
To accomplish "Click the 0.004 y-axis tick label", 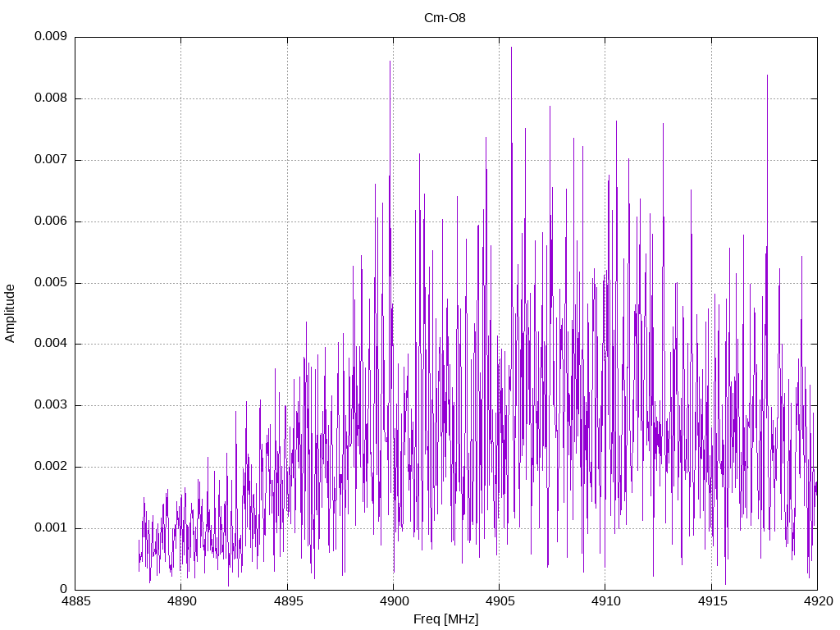I will pyautogui.click(x=51, y=344).
